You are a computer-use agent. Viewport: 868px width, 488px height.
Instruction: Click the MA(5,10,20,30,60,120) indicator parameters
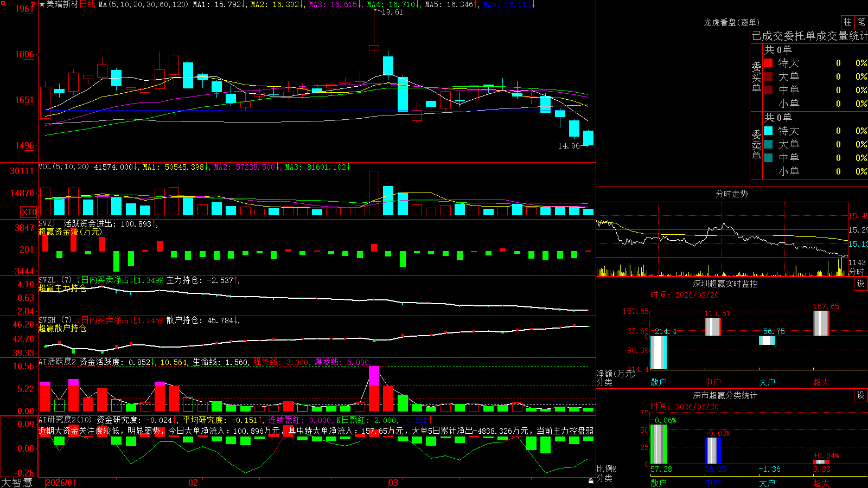tap(143, 4)
